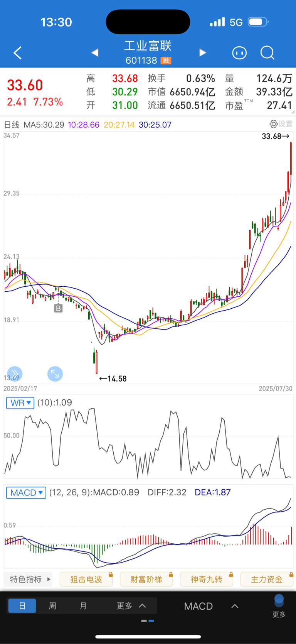Open 更多 bubble icon at bottom right
The width and height of the screenshot is (296, 644).
(x=279, y=606)
